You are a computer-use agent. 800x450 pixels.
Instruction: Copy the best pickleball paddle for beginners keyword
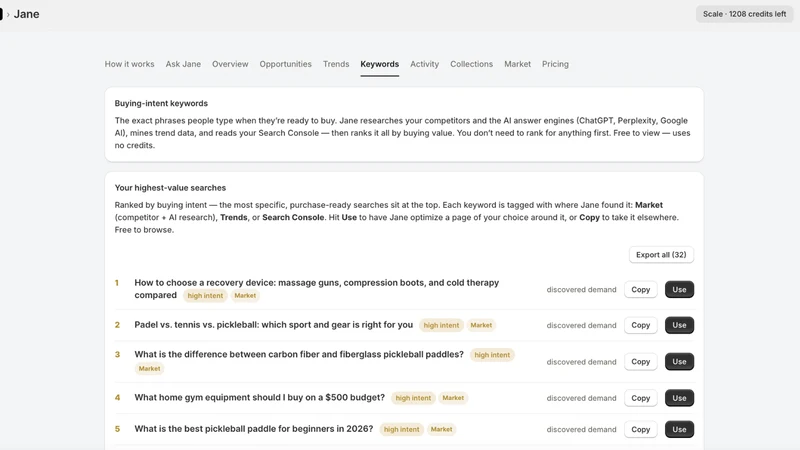point(640,429)
